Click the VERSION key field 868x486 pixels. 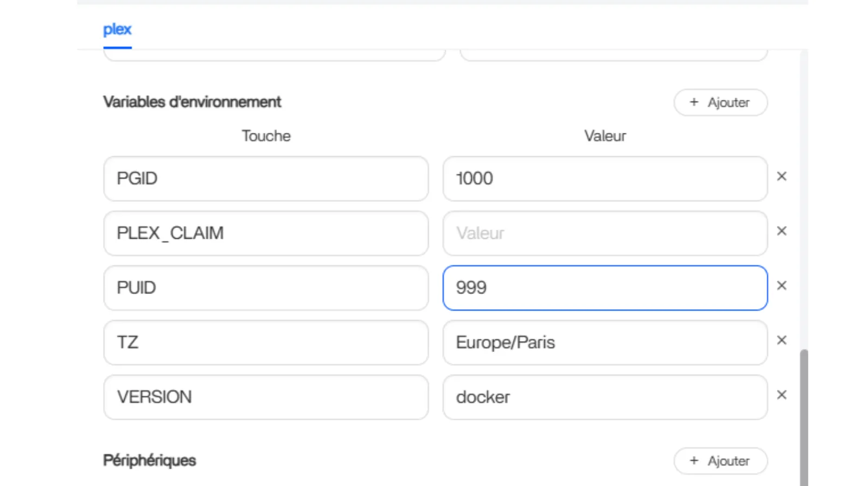(266, 397)
